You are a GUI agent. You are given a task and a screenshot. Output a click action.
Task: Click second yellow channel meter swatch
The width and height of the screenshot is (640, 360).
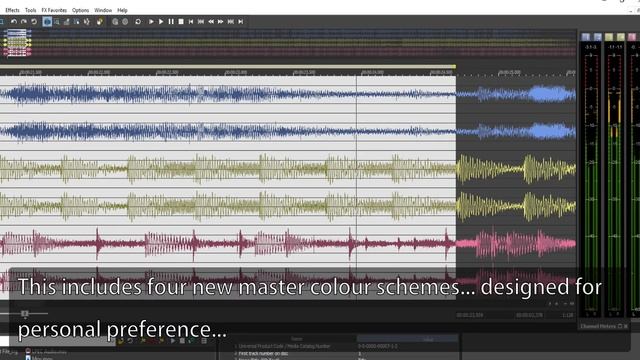click(x=621, y=37)
